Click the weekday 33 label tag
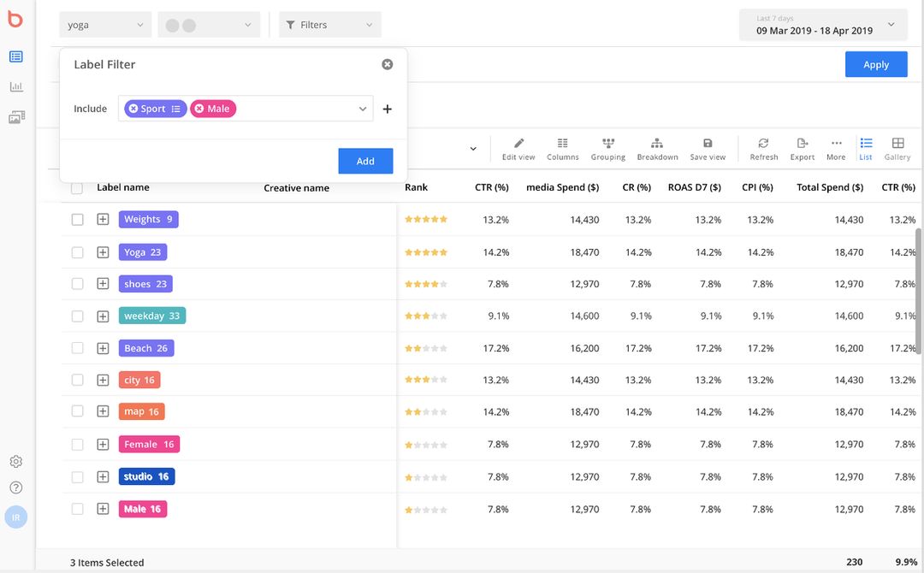 pos(152,316)
